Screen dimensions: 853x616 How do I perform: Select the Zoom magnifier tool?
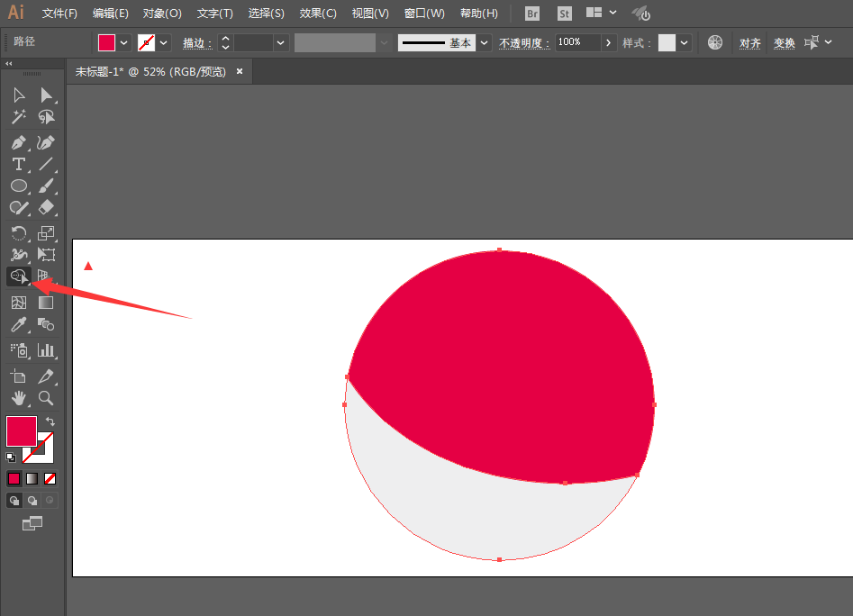point(46,399)
